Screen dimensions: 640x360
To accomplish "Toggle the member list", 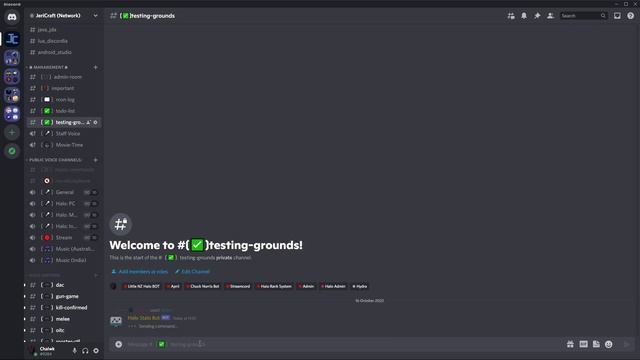I will [x=550, y=16].
